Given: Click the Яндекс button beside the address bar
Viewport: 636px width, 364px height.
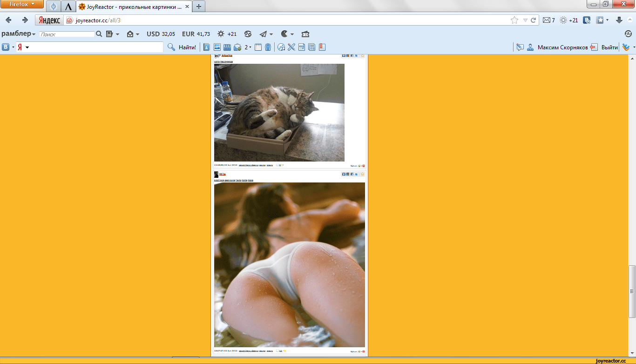Looking at the screenshot, I should click(49, 20).
